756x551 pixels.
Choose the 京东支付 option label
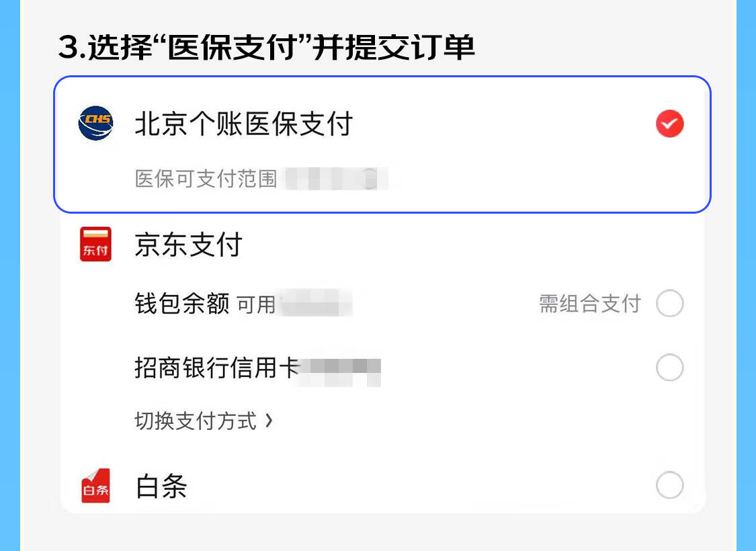(189, 244)
